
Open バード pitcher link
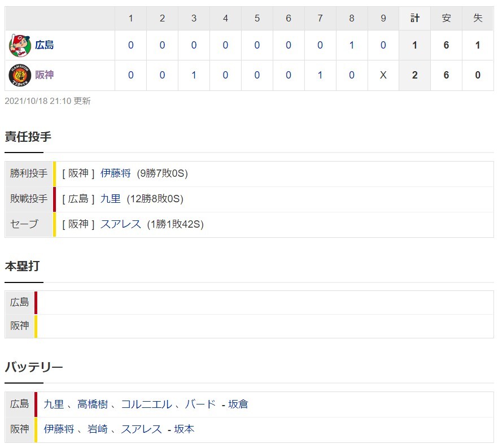coord(200,404)
